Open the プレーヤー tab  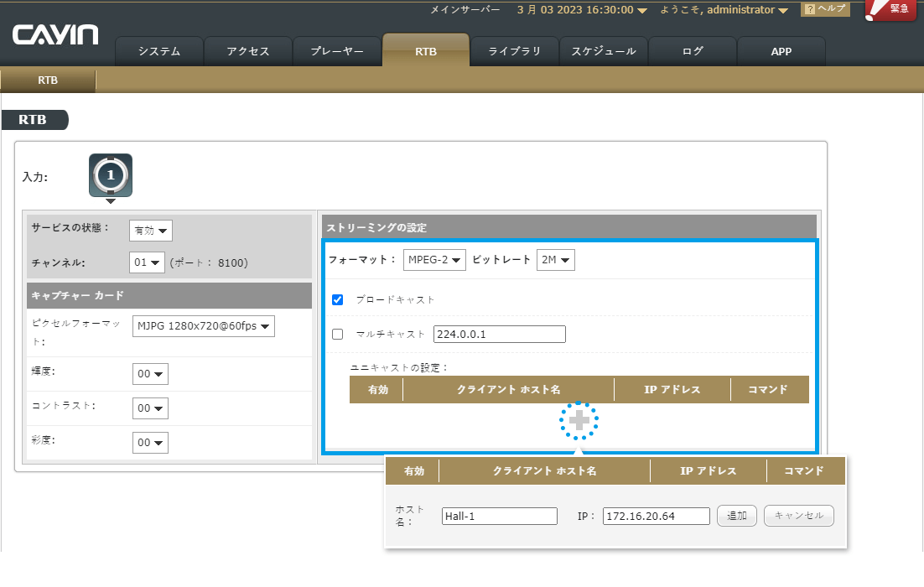click(x=337, y=51)
